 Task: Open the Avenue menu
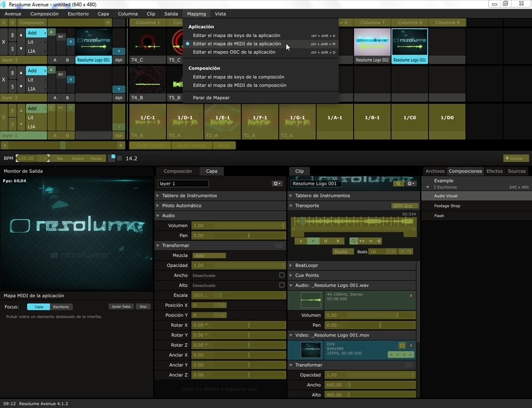click(x=13, y=14)
